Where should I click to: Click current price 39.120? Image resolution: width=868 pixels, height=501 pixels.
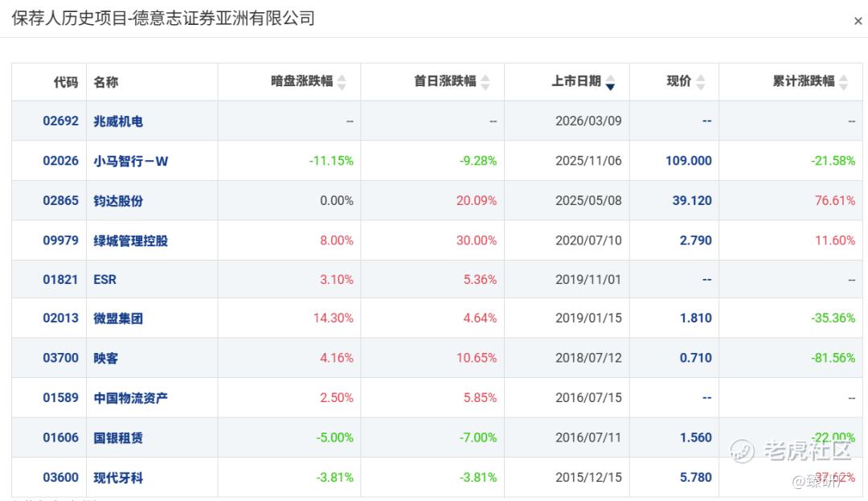coord(692,200)
